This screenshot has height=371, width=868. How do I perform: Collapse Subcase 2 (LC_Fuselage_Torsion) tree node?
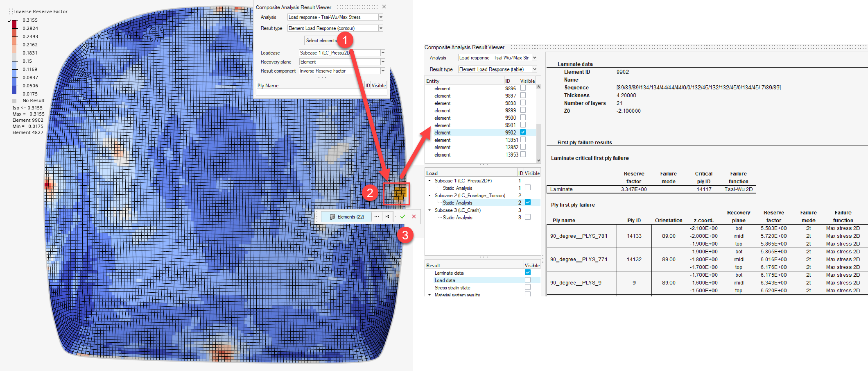pos(429,196)
